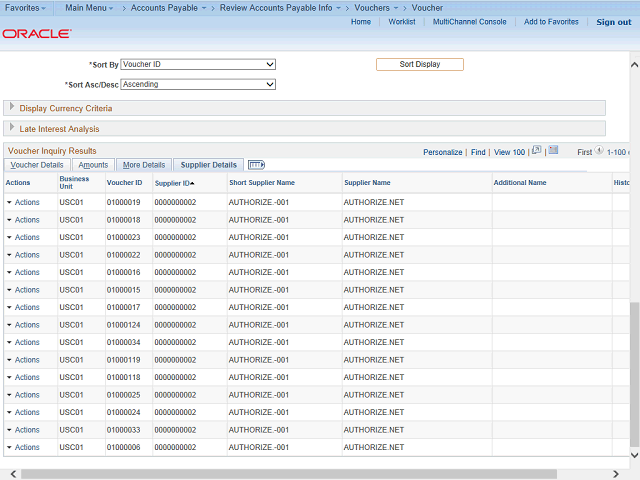This screenshot has width=640, height=480.
Task: Click the download to spreadsheet icon
Action: click(x=554, y=151)
